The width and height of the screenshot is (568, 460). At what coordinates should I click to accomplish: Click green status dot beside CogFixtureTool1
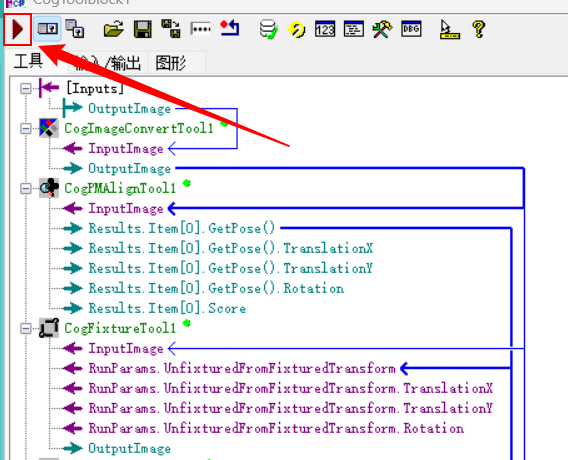click(187, 323)
